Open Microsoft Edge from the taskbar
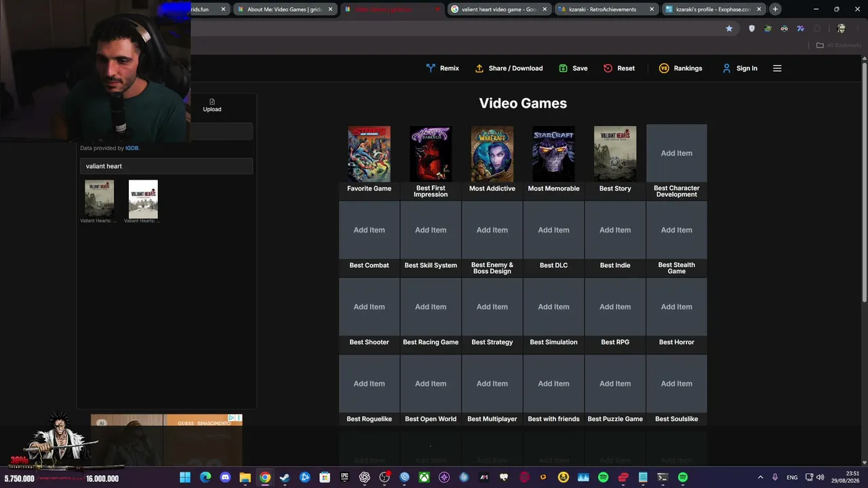This screenshot has height=488, width=868. [x=205, y=477]
